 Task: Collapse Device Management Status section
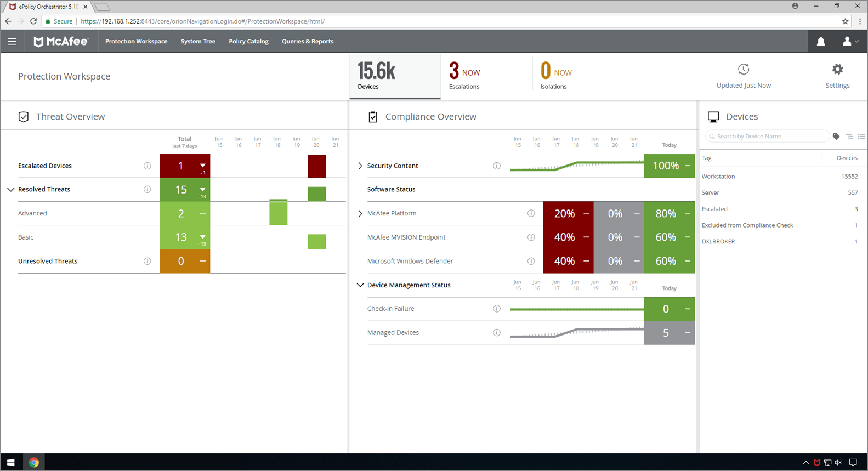click(x=360, y=285)
